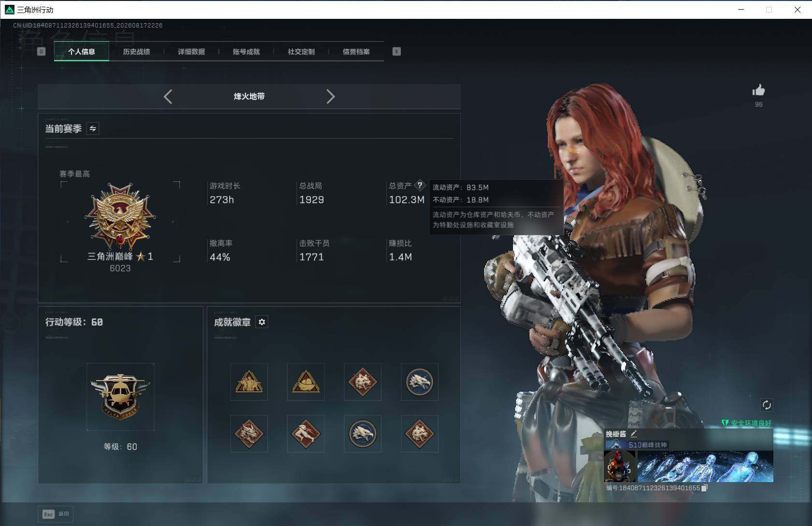Click the rotate character refresh icon
812x526 pixels.
(767, 405)
